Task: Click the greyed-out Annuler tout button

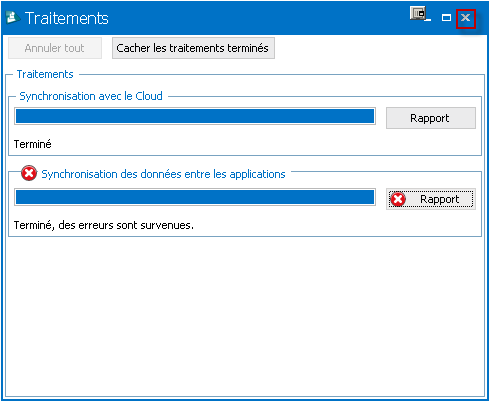Action: (55, 48)
